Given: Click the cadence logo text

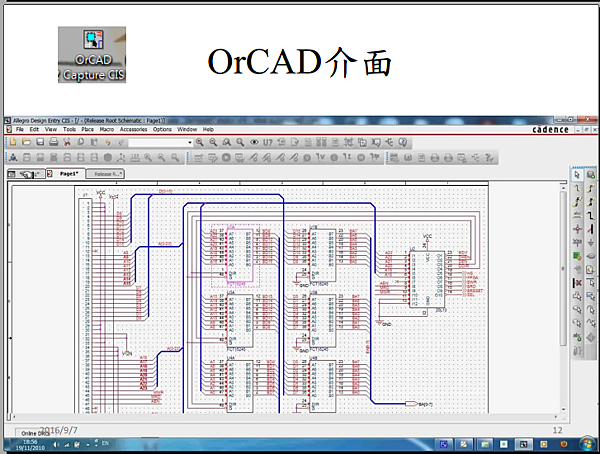Looking at the screenshot, I should [551, 129].
